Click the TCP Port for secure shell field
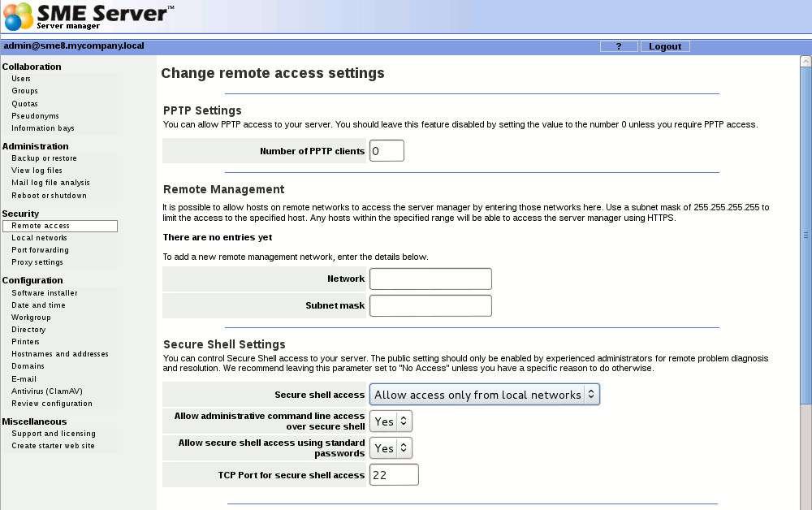 pos(394,475)
